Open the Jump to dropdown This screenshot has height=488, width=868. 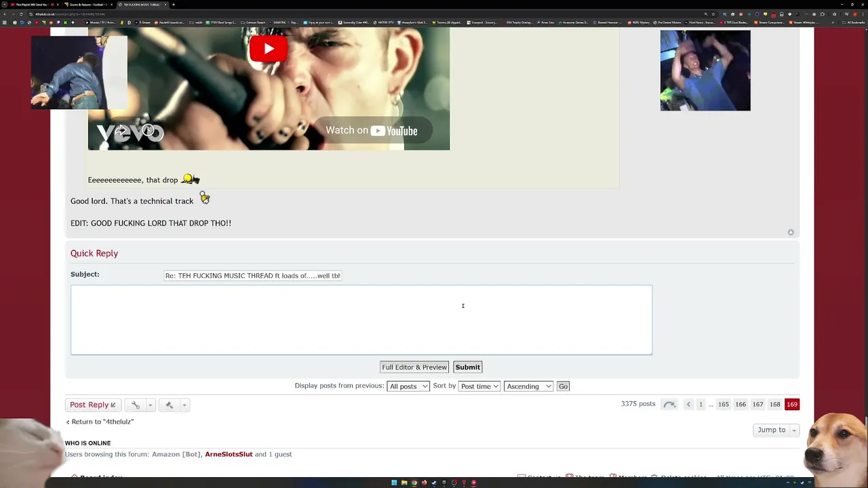(776, 430)
